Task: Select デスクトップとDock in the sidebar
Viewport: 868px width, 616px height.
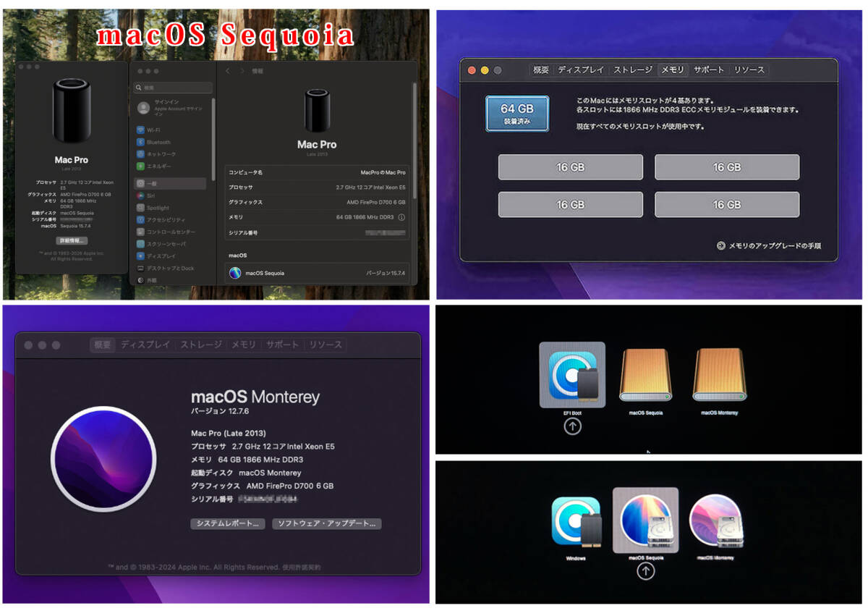Action: coord(172,268)
